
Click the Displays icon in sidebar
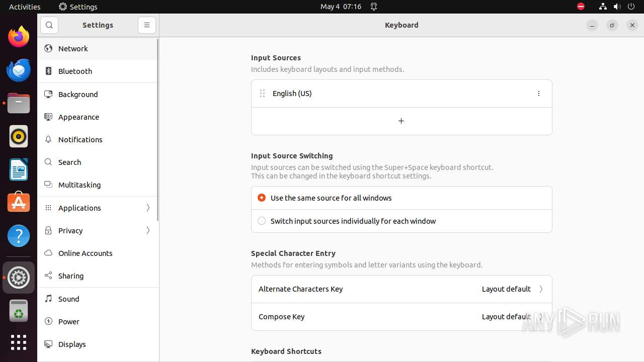point(48,344)
